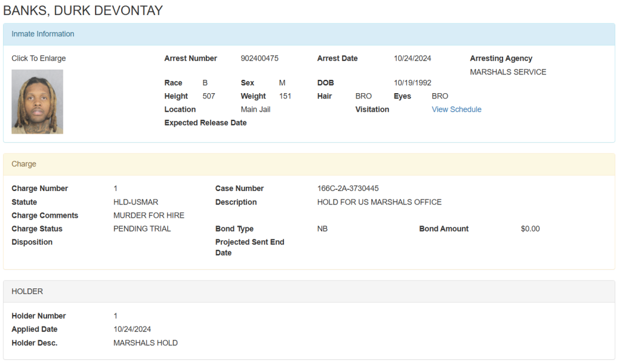Click the DOB value 10/19/1992
This screenshot has height=364, width=620.
pyautogui.click(x=412, y=83)
